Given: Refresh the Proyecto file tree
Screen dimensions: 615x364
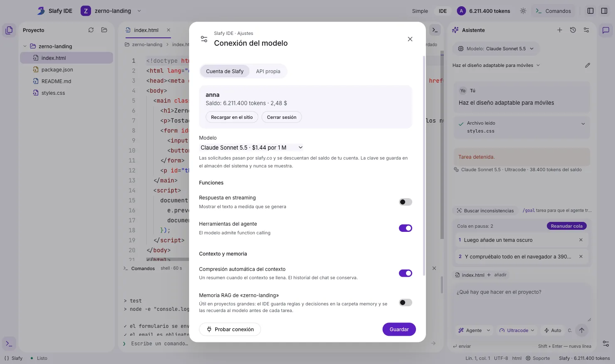Looking at the screenshot, I should (x=91, y=30).
